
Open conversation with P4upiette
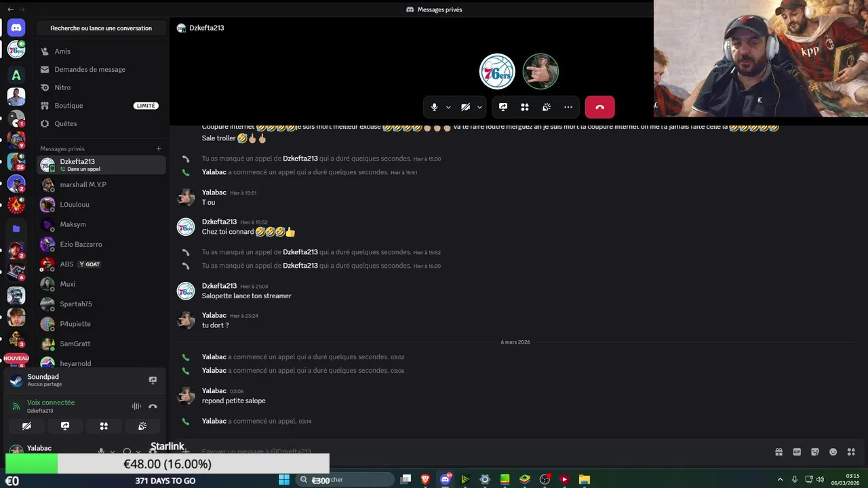(x=101, y=323)
